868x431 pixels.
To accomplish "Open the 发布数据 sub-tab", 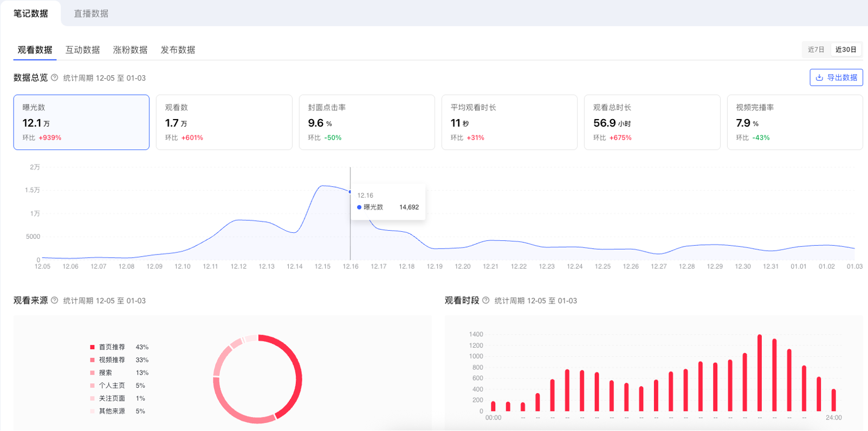I will [x=178, y=50].
